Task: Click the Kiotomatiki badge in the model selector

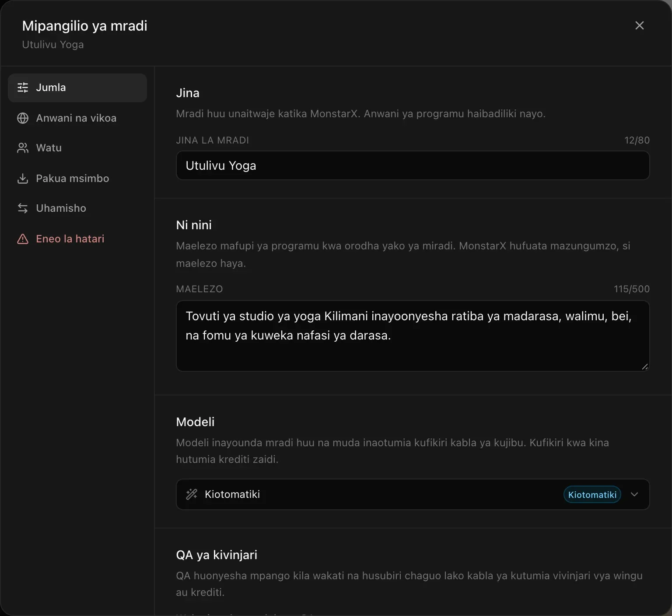Action: pos(592,494)
